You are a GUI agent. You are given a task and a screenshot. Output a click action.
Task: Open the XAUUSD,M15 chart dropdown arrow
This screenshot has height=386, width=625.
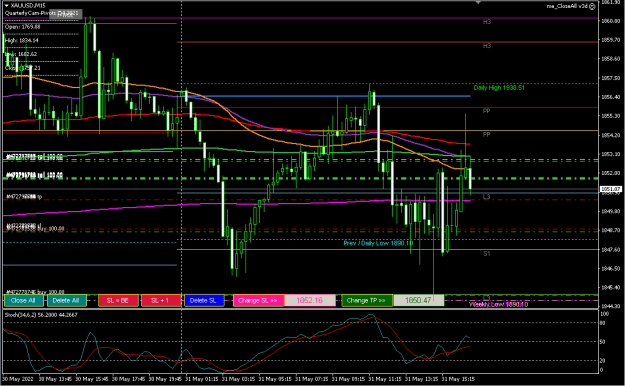[6, 6]
